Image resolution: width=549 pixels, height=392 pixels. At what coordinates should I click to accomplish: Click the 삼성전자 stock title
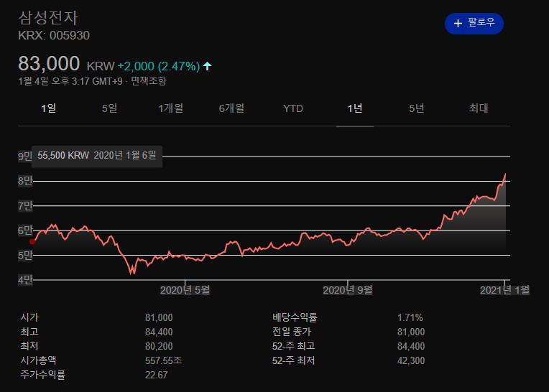tap(48, 18)
